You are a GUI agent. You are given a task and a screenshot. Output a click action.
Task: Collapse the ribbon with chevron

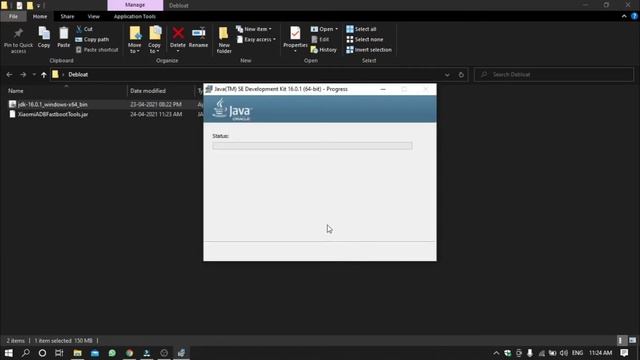624,16
